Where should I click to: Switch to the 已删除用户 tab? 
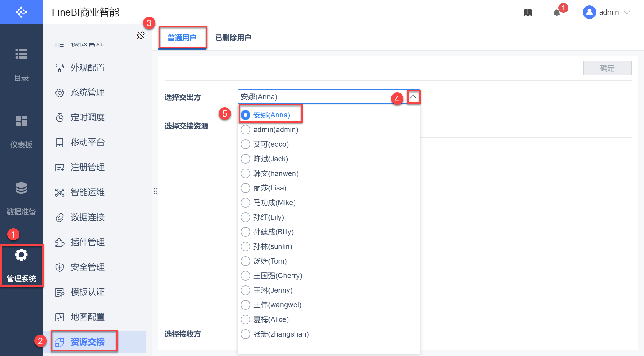coord(233,38)
